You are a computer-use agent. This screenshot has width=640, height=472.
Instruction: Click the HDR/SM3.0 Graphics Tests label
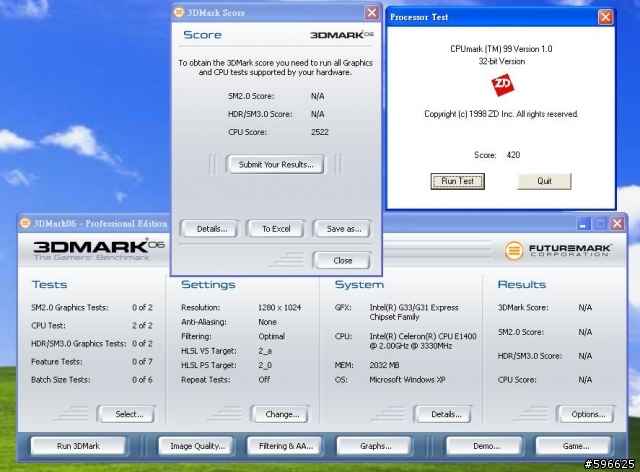pos(78,343)
